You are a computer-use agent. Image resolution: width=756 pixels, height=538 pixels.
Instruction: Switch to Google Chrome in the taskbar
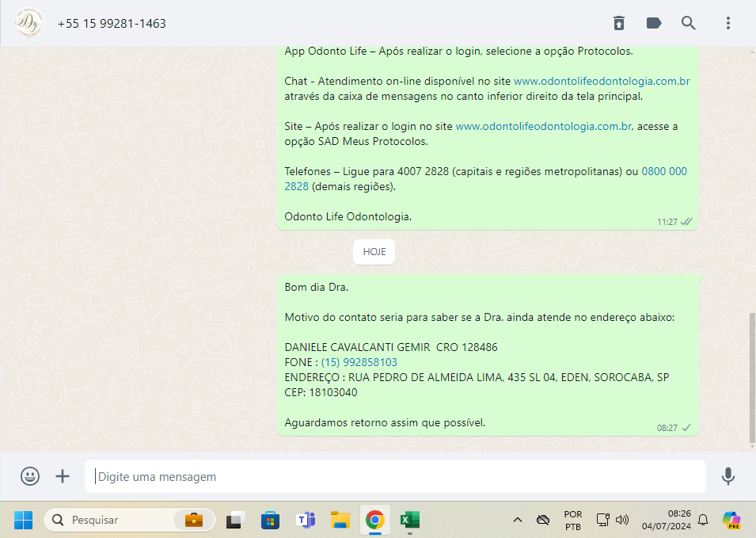pyautogui.click(x=375, y=520)
